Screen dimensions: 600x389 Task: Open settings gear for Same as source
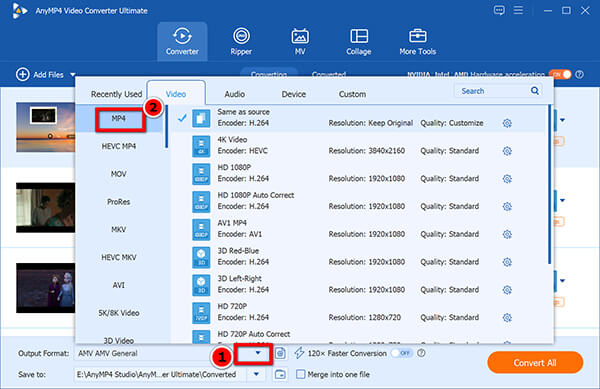coord(507,123)
